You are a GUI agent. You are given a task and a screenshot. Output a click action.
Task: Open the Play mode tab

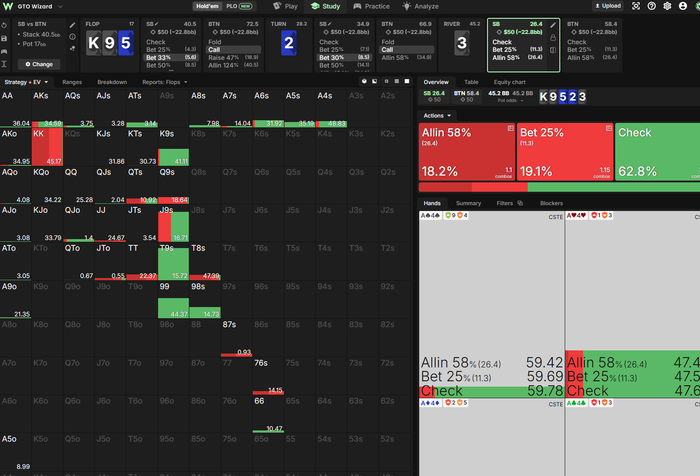285,6
